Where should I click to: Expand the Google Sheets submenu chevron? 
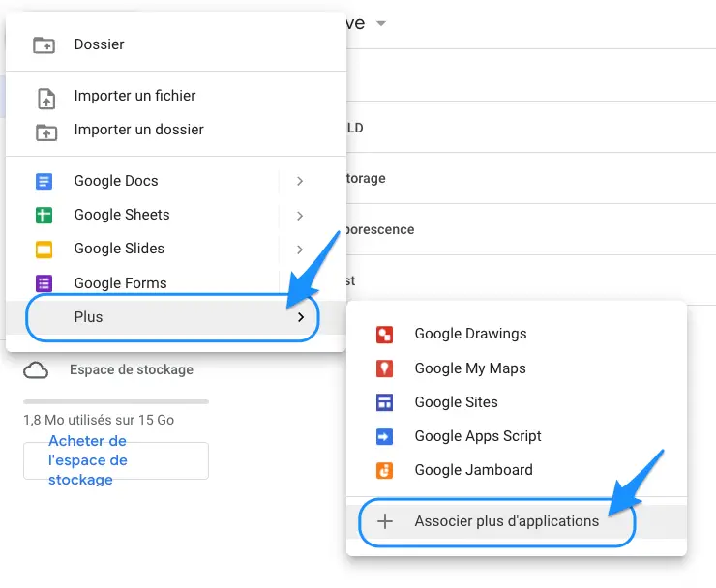point(300,216)
